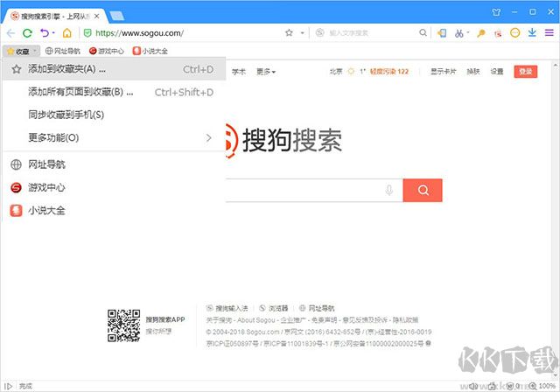Expand the 更多 dropdown on Sogou page

tap(266, 72)
